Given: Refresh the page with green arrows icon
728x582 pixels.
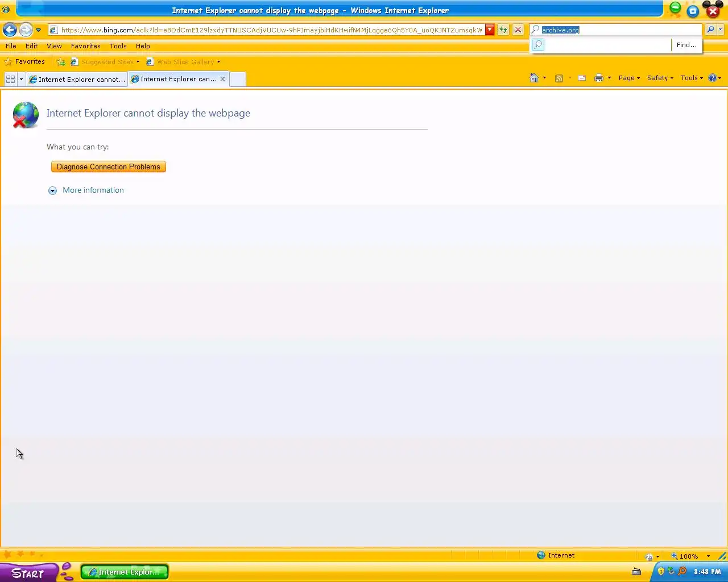Looking at the screenshot, I should click(x=503, y=30).
